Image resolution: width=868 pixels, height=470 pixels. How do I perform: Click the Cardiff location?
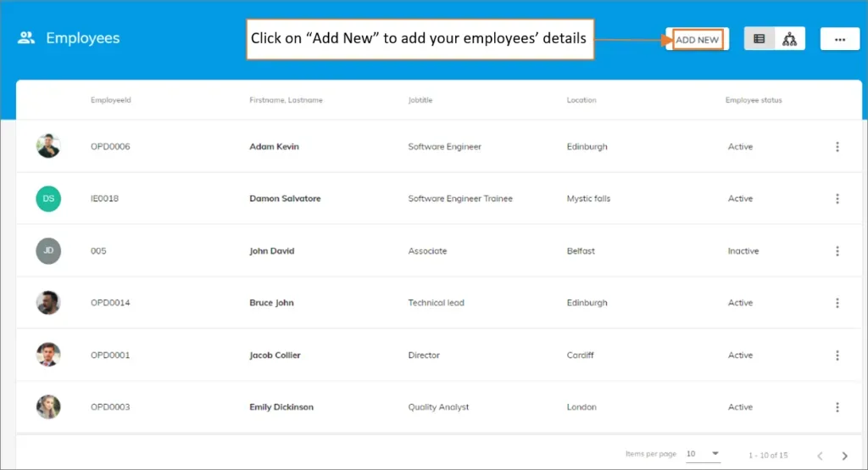[580, 355]
